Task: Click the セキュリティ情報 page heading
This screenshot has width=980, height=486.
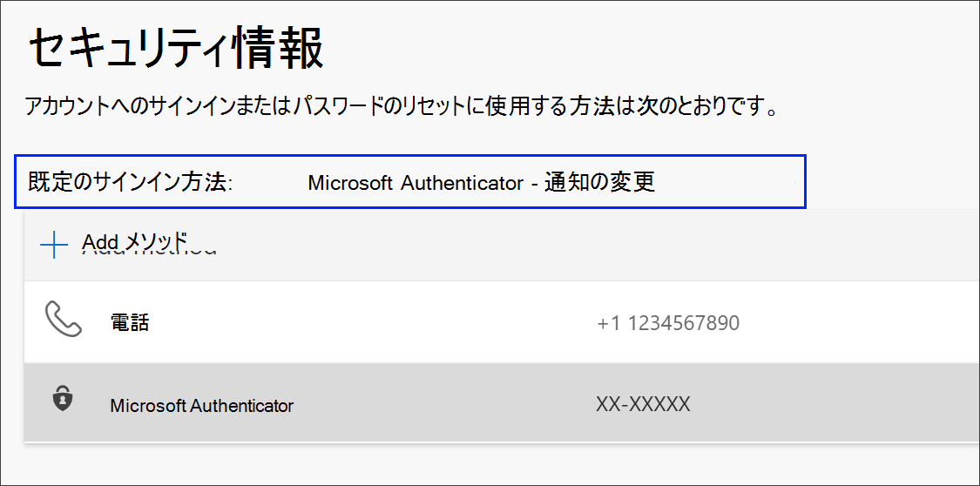Action: [x=176, y=50]
